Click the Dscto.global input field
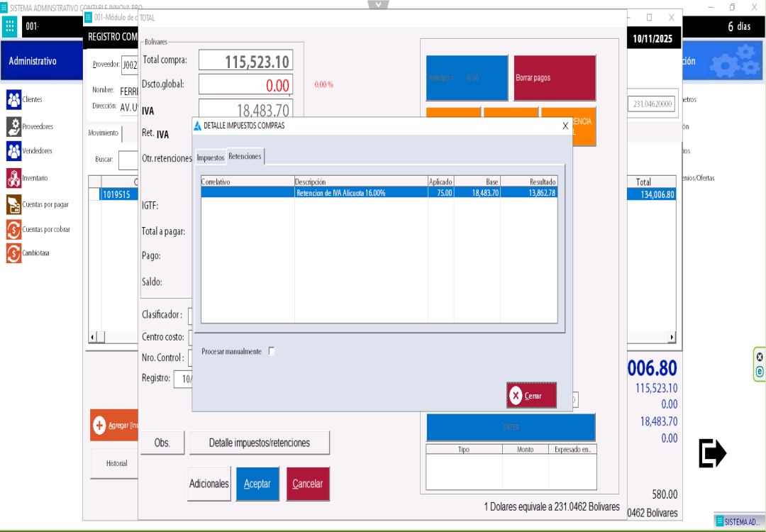The width and height of the screenshot is (766, 532). pos(245,84)
